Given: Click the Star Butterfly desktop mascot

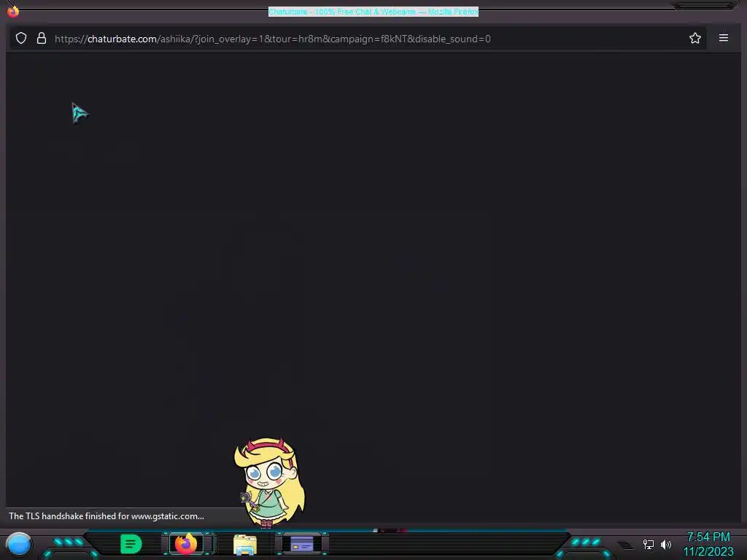Looking at the screenshot, I should [x=270, y=483].
